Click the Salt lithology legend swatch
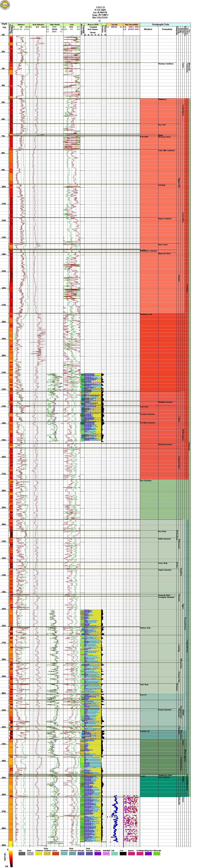 (114, 853)
